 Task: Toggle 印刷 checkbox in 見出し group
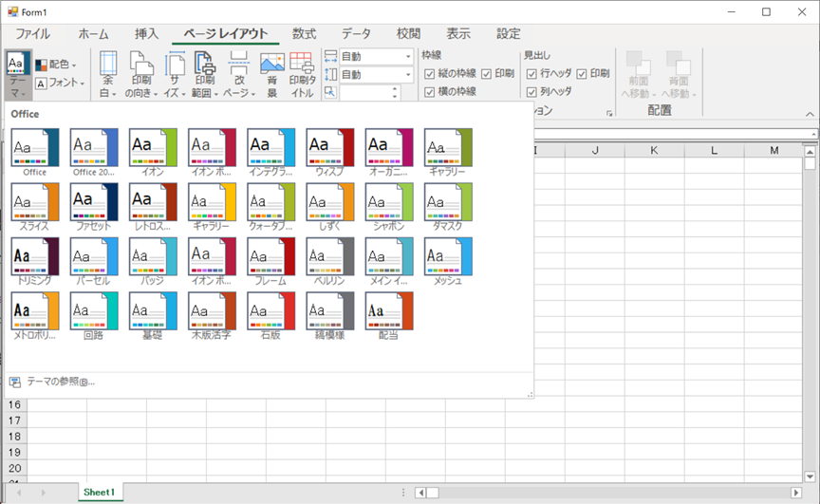pyautogui.click(x=582, y=74)
